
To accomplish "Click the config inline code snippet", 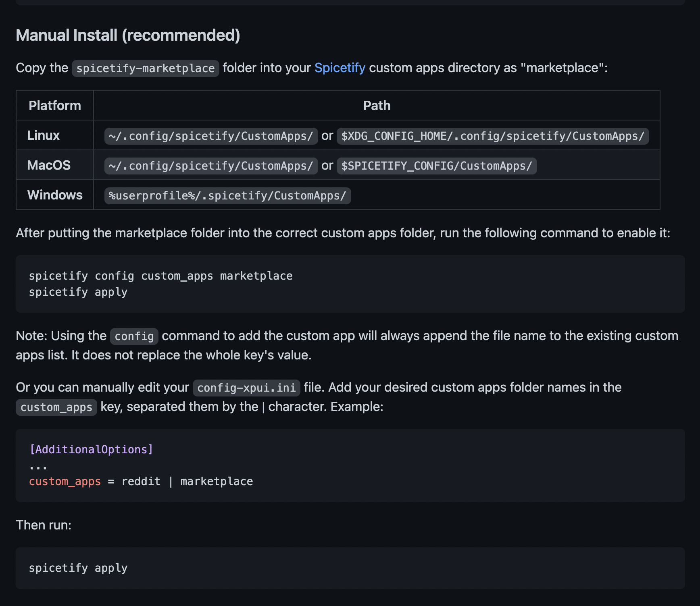I will 133,336.
